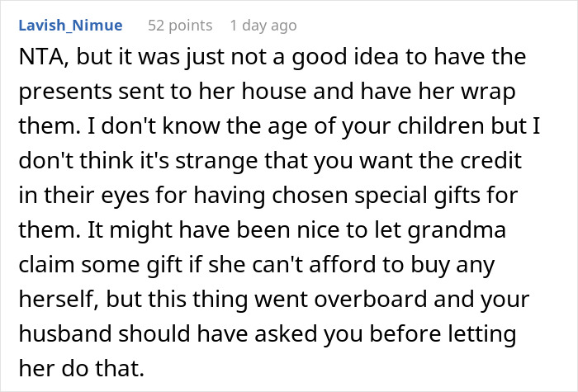Viewport: 578px width, 392px height.
Task: Open the Lavish_Nimue user profile
Action: (x=70, y=26)
